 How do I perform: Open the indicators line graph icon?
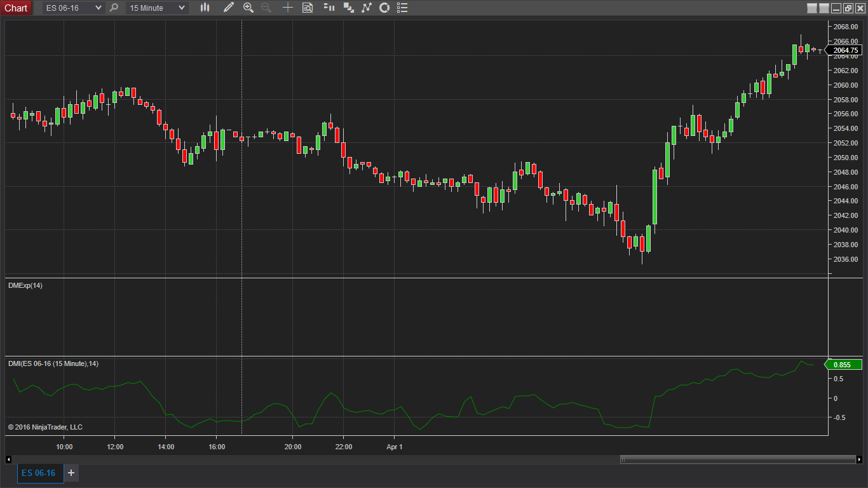point(367,8)
